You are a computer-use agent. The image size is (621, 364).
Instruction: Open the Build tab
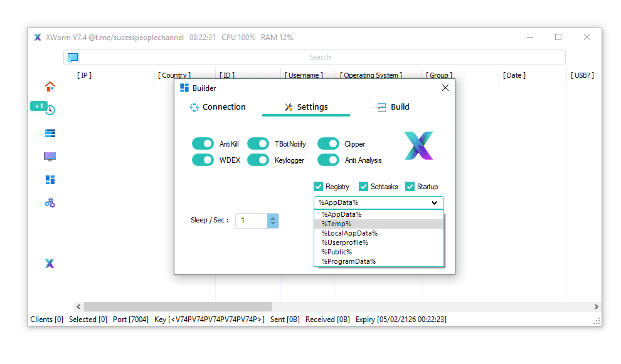[x=394, y=107]
